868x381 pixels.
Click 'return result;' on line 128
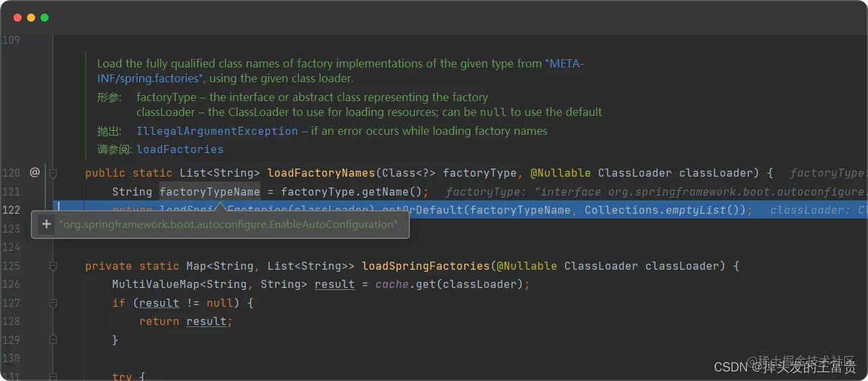point(186,322)
